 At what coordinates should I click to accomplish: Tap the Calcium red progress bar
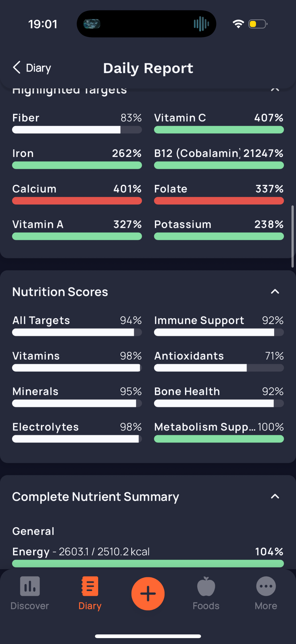pos(77,201)
